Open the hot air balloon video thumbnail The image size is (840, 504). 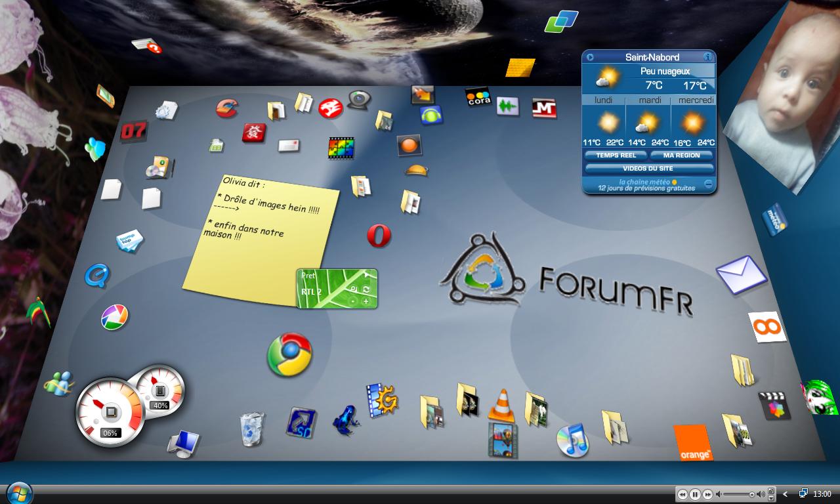click(x=503, y=440)
